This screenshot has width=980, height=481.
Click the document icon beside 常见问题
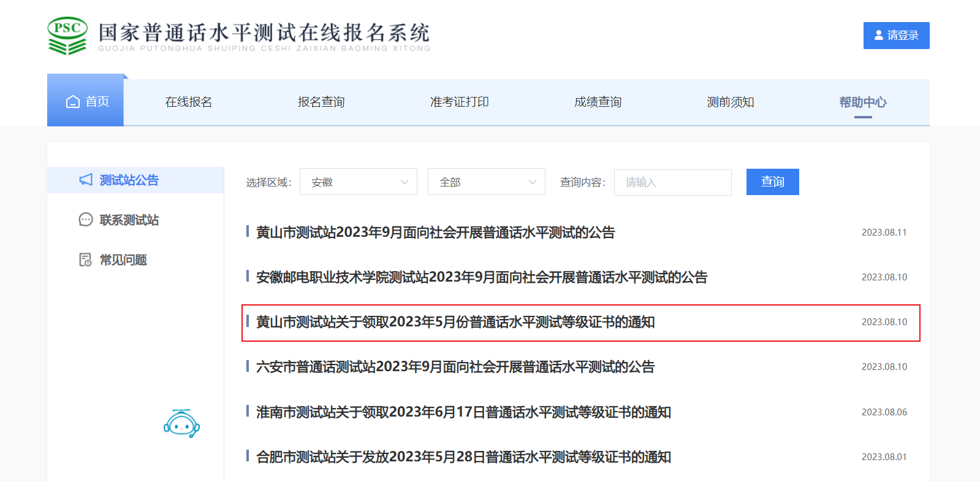coord(86,260)
